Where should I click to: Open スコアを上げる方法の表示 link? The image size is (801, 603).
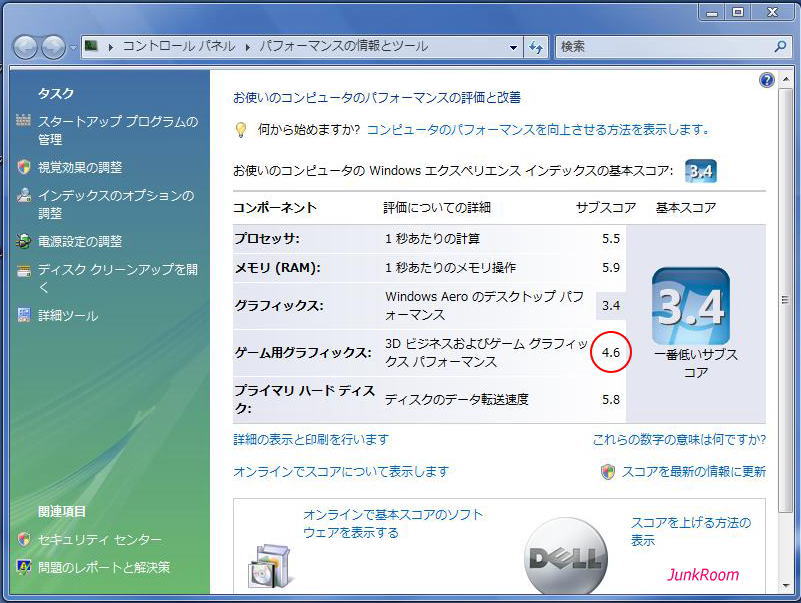click(x=691, y=531)
